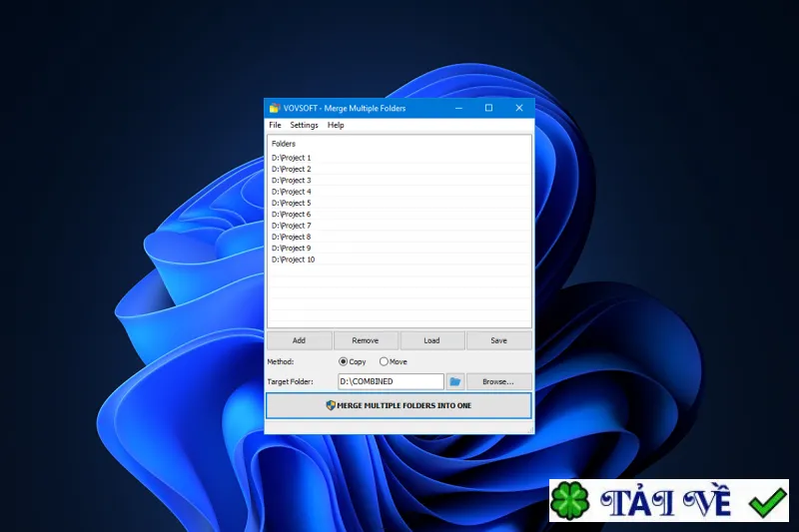This screenshot has width=799, height=532.
Task: Open the Help menu
Action: coord(336,125)
